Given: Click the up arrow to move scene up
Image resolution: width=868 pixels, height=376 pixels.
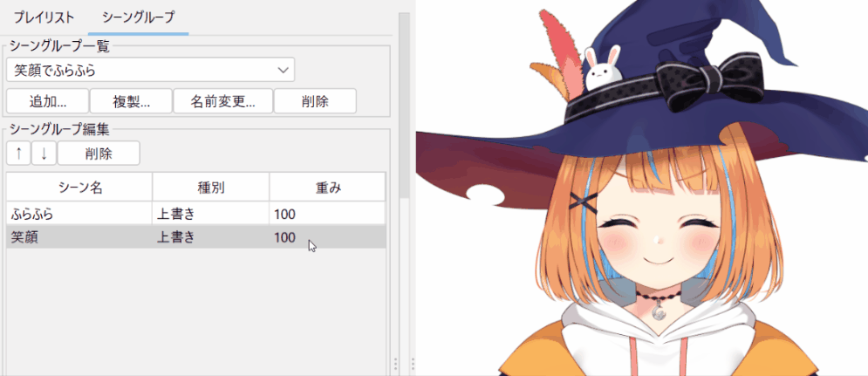Looking at the screenshot, I should coord(18,154).
